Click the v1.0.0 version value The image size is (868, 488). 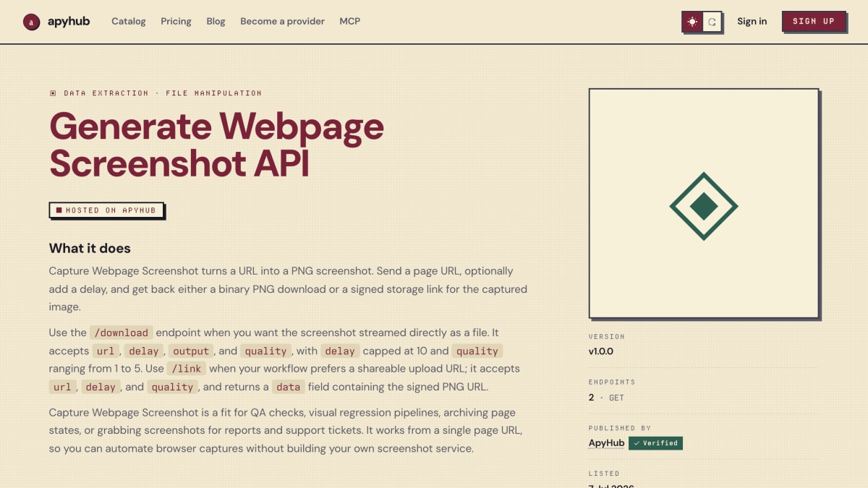coord(601,351)
